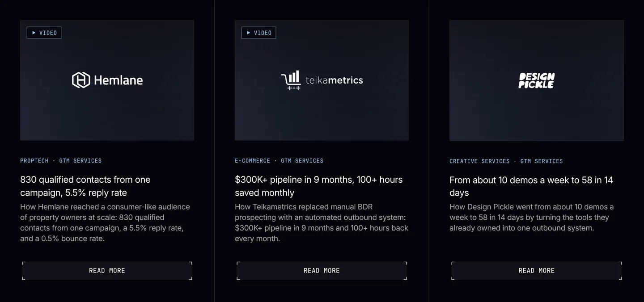Viewport: 644px width, 302px height.
Task: Open the '830 qualified contacts from one campaign' headline
Action: (x=85, y=186)
